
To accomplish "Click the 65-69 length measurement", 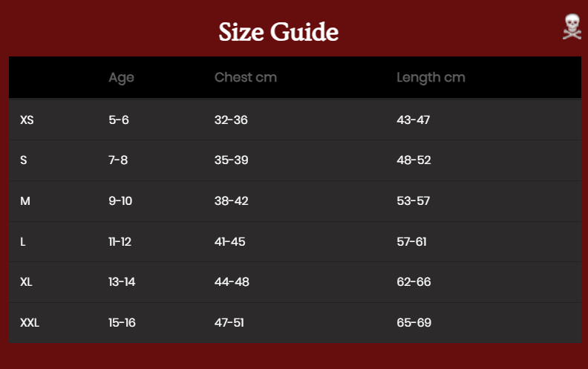I will click(414, 323).
